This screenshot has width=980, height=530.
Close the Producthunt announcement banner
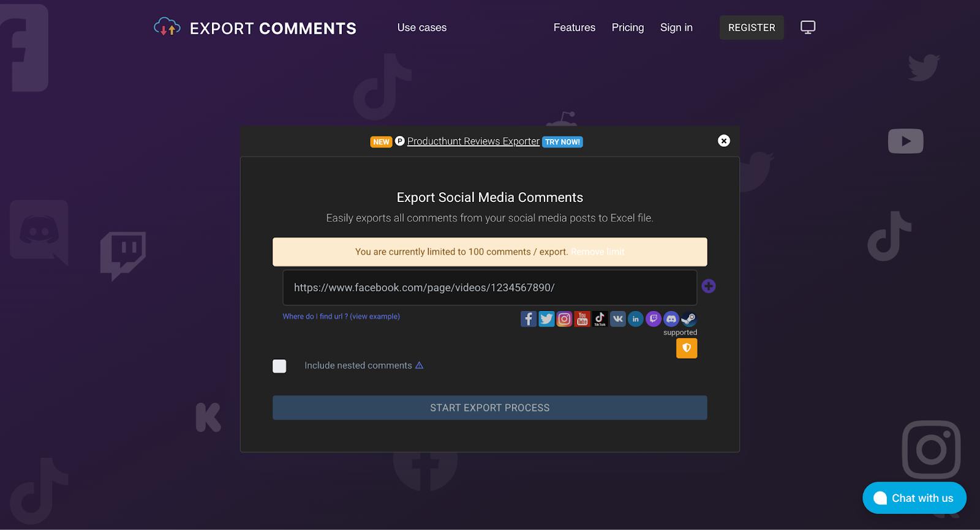[724, 141]
